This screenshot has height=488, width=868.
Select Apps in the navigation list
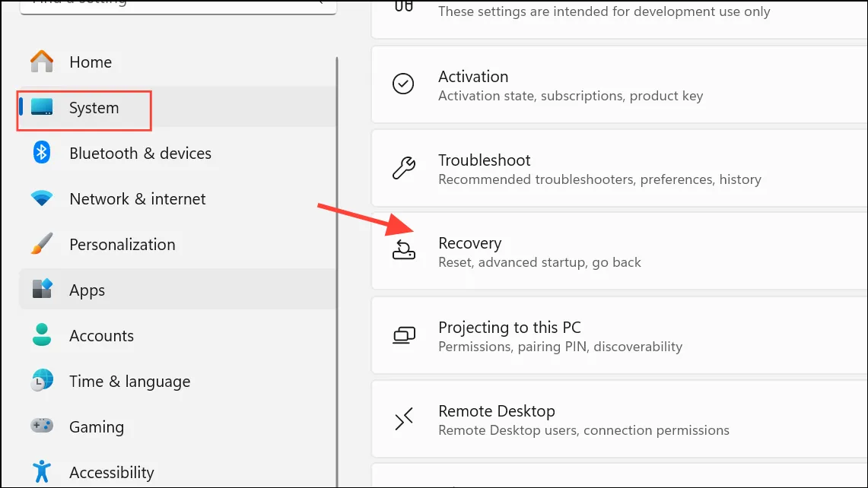coord(177,290)
